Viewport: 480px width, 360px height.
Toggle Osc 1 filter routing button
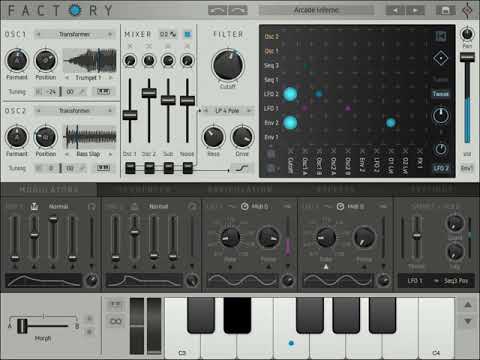pyautogui.click(x=130, y=168)
